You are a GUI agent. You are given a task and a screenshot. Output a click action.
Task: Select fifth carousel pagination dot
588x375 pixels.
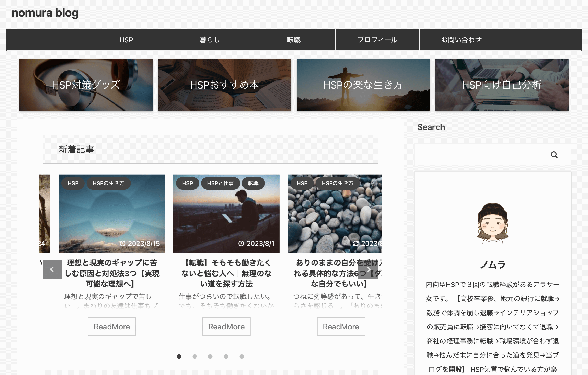pos(242,356)
